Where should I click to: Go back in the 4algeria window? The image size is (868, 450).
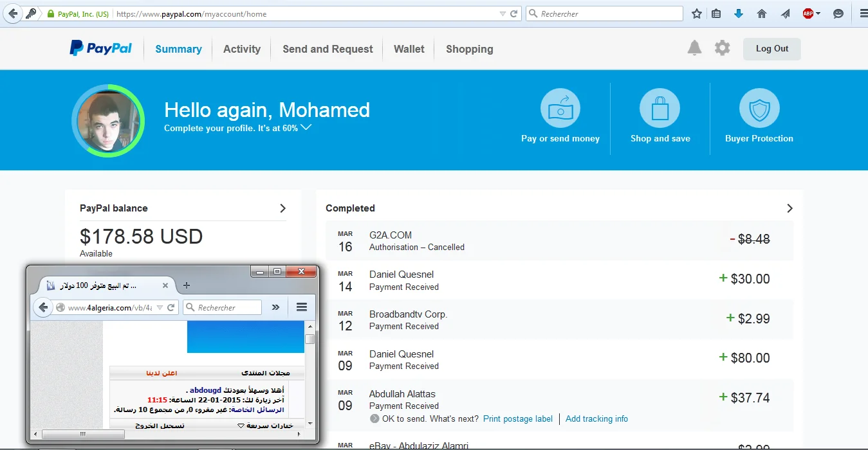coord(43,307)
